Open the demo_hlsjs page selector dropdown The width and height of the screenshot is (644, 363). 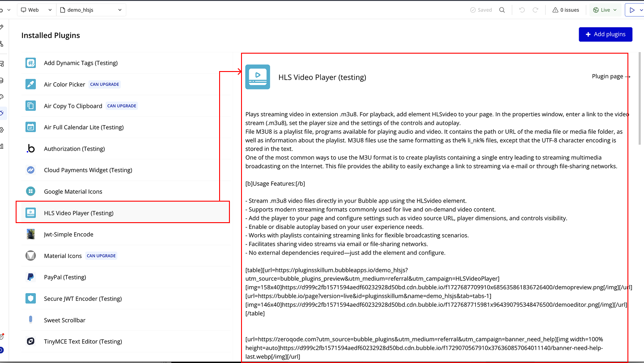coord(91,10)
